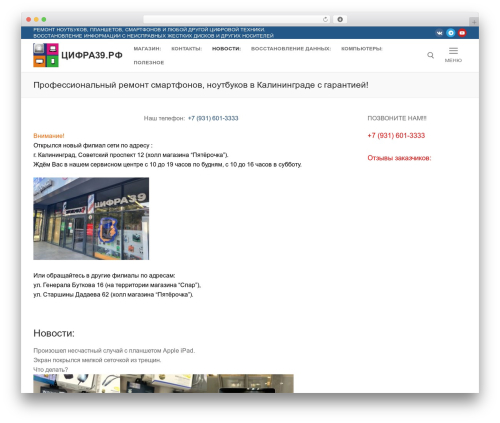Click the Советский проспект 12 address line
Image resolution: width=500 pixels, height=423 pixels.
(x=131, y=155)
